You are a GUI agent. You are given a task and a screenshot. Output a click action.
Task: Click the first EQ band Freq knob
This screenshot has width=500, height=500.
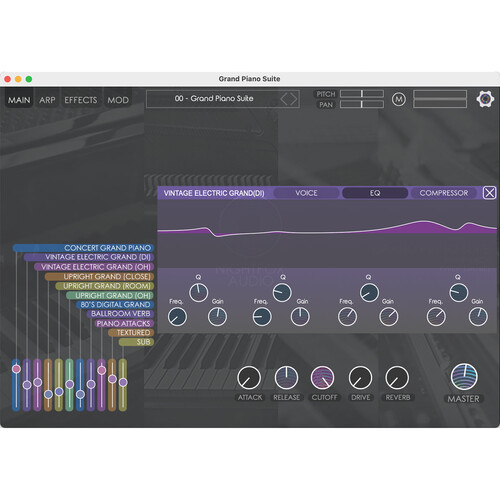click(177, 317)
